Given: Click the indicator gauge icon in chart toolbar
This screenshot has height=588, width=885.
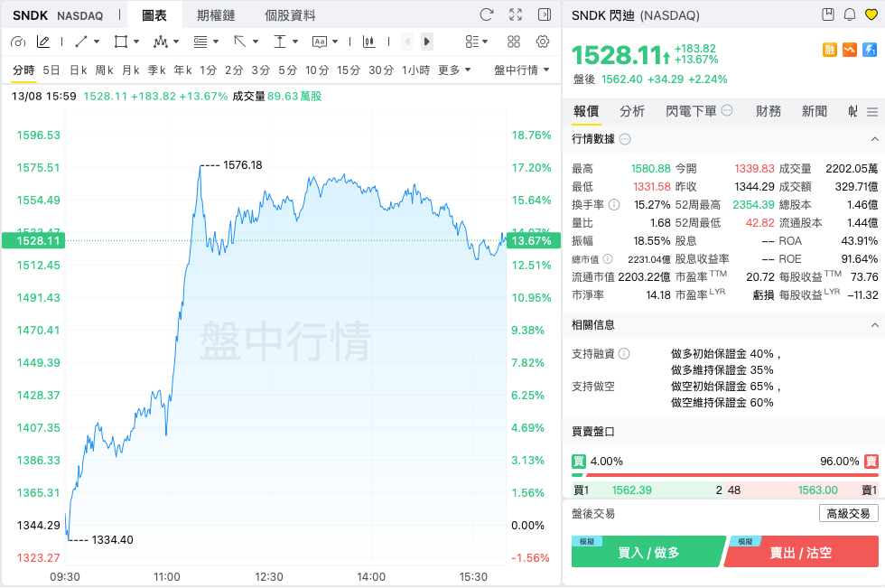Looking at the screenshot, I should [19, 42].
